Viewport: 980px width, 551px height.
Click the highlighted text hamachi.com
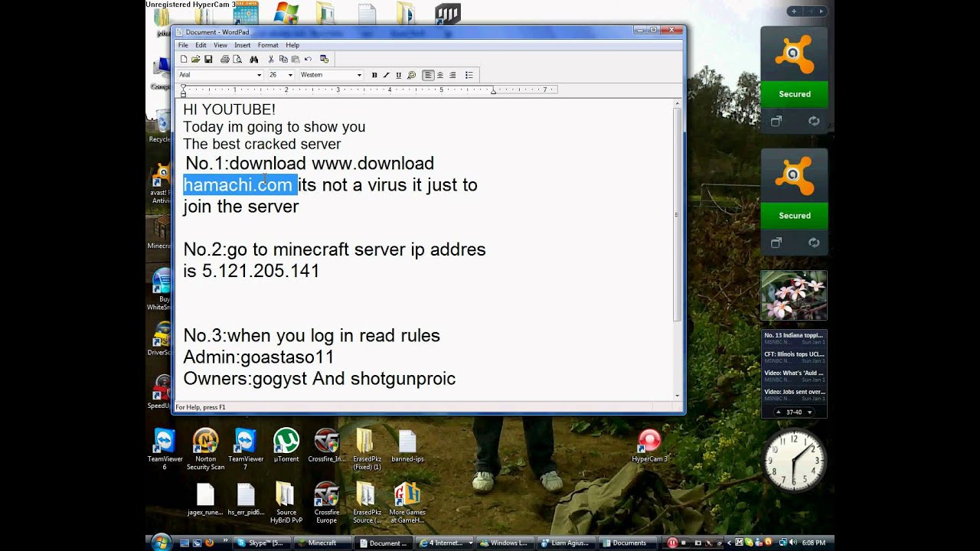(239, 184)
